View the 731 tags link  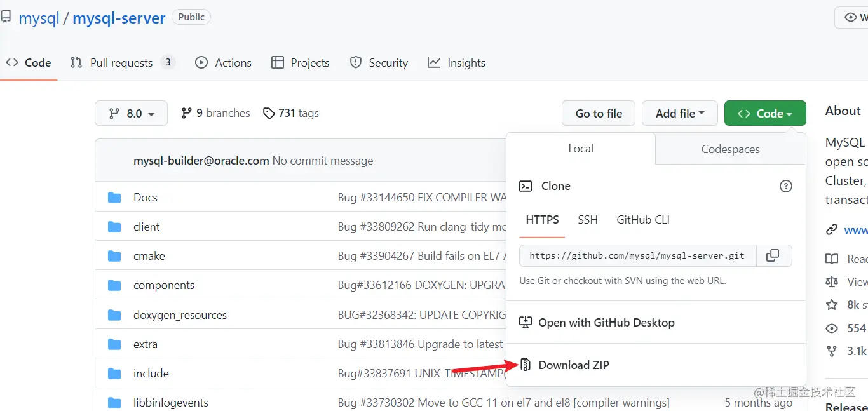pyautogui.click(x=291, y=113)
